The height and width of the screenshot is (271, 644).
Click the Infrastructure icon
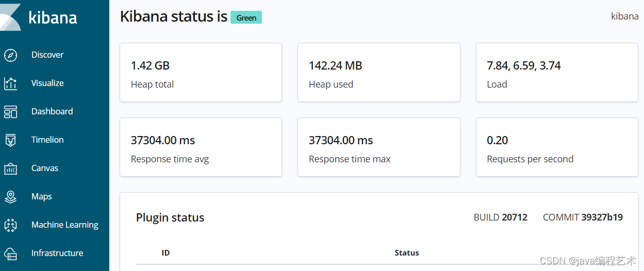pyautogui.click(x=10, y=253)
